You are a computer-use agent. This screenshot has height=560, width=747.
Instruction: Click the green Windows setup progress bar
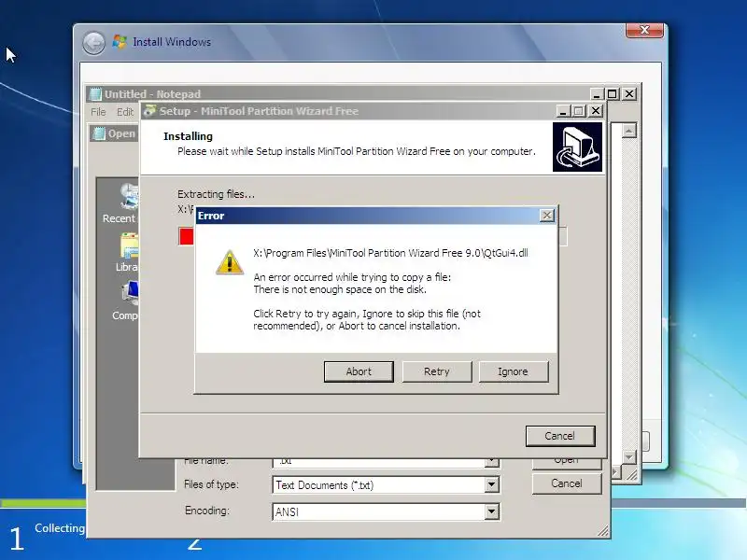point(44,503)
